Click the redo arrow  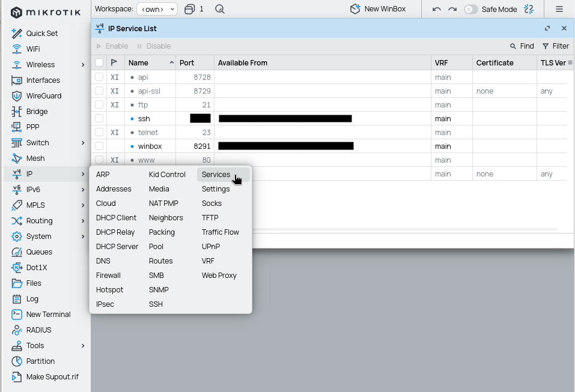452,9
